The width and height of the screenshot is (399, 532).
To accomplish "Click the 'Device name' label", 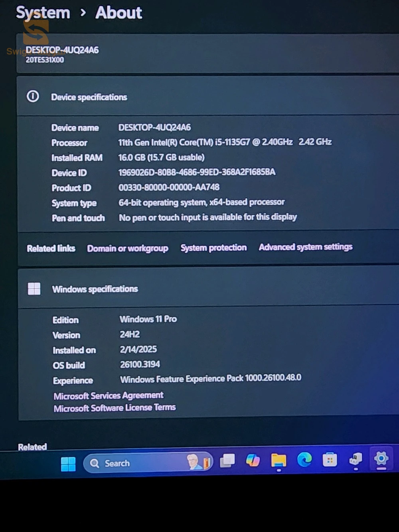I will [x=75, y=128].
